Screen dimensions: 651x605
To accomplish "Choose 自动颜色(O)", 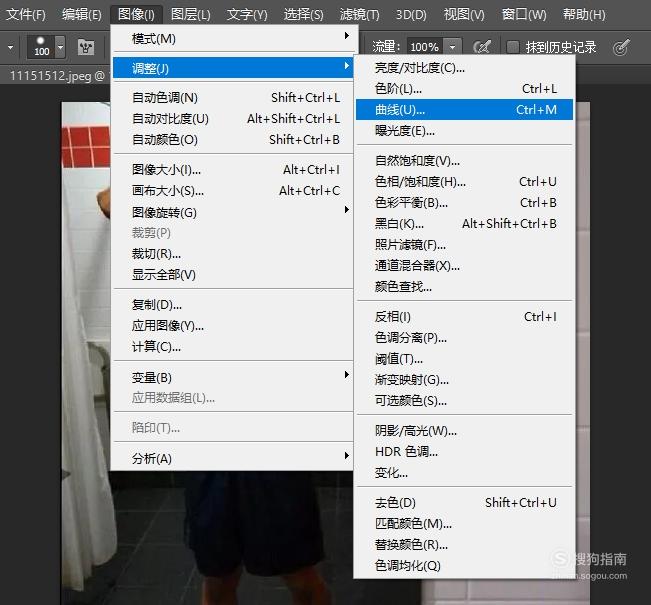I will (x=233, y=140).
